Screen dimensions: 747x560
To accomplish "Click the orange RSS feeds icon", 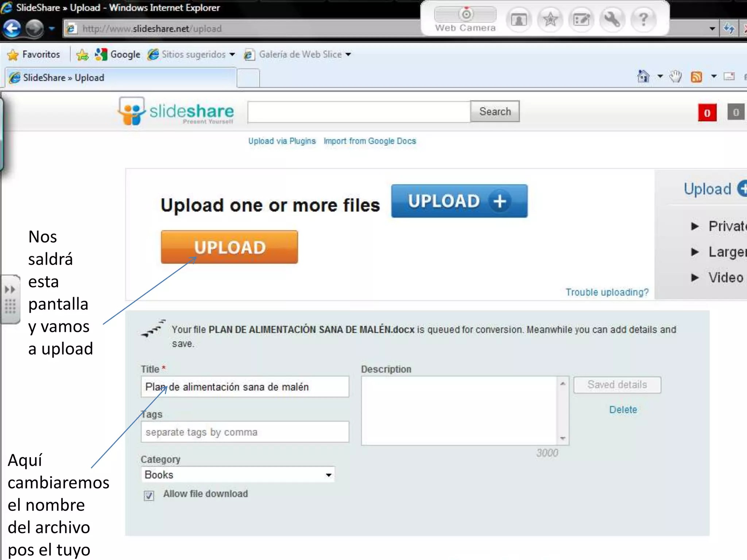I will (x=696, y=77).
